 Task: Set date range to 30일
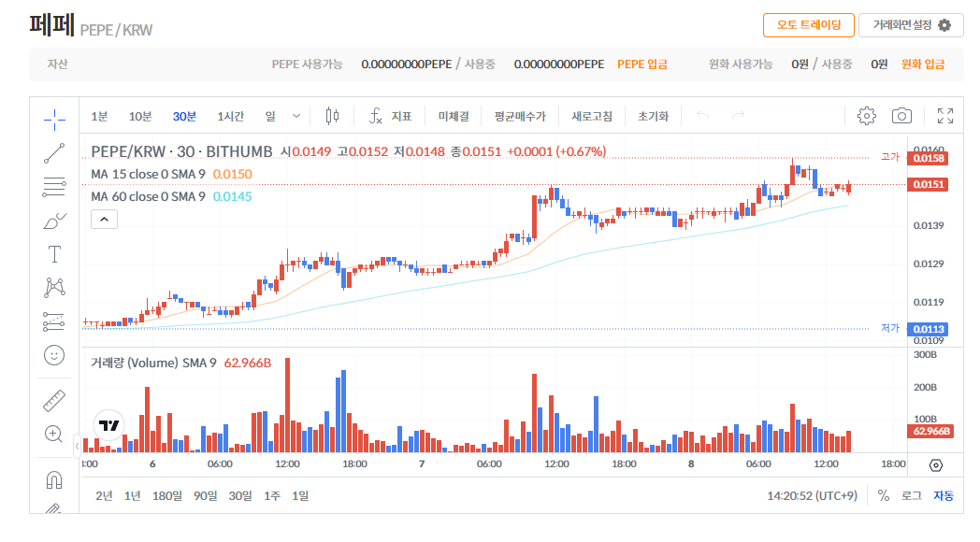[x=240, y=496]
